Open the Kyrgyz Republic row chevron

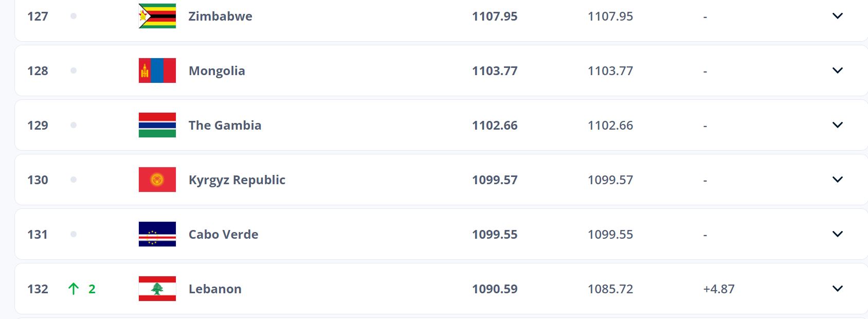click(837, 180)
